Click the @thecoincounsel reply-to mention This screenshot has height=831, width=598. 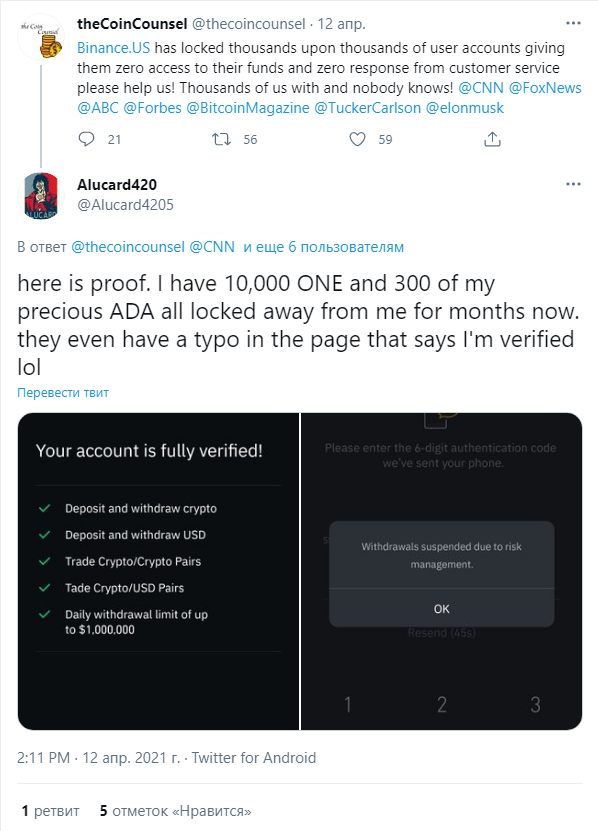pyautogui.click(x=128, y=247)
